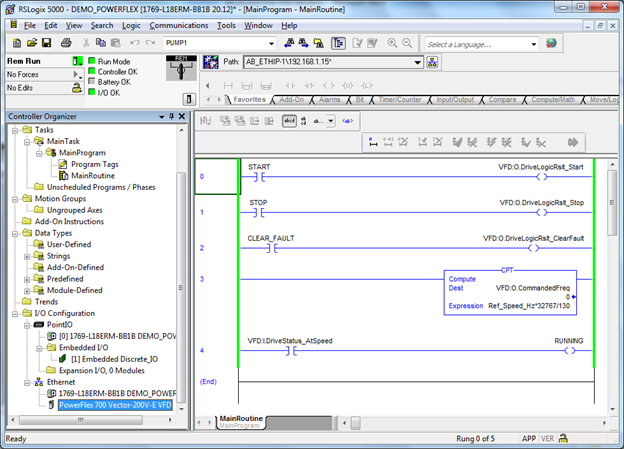Collapse the I/O Configuration node
Viewport: 624px width, 449px height.
(x=15, y=314)
